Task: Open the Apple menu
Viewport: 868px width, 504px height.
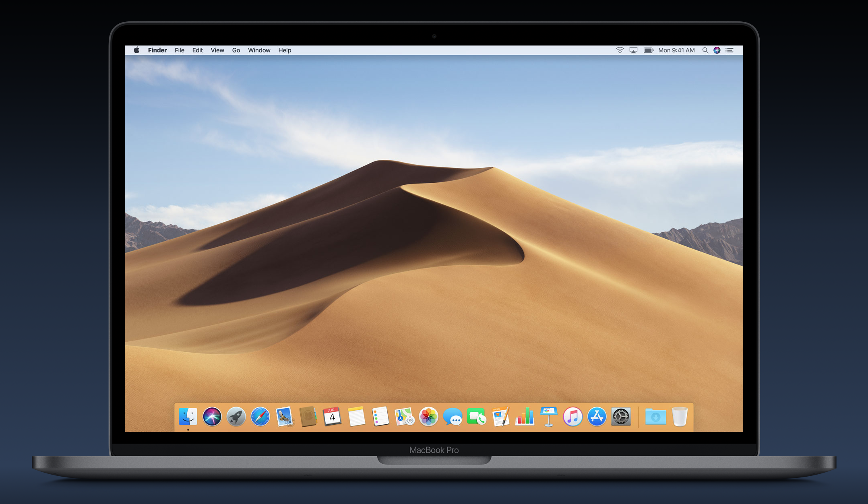Action: point(136,50)
